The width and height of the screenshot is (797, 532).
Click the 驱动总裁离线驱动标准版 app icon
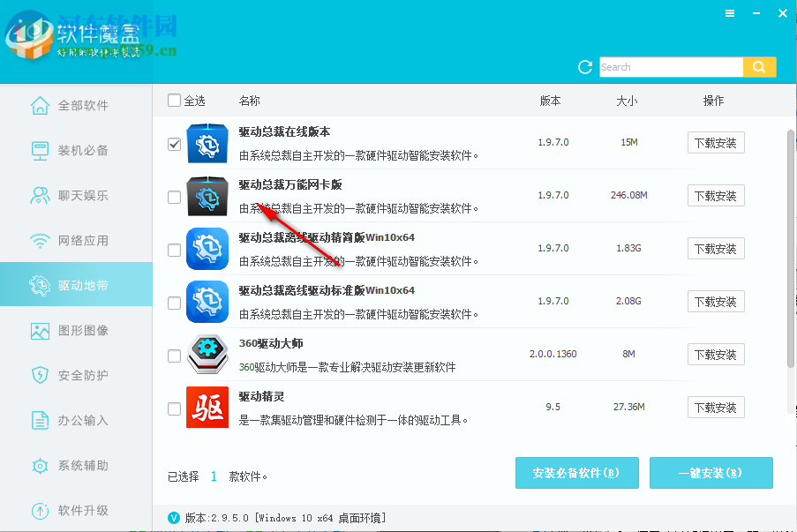207,302
